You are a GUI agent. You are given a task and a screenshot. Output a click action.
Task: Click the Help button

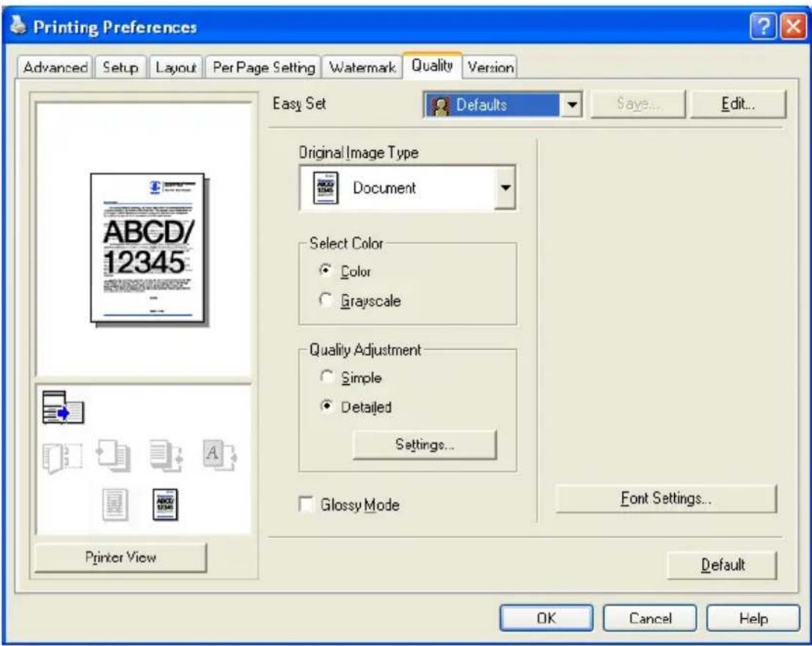pos(753,618)
